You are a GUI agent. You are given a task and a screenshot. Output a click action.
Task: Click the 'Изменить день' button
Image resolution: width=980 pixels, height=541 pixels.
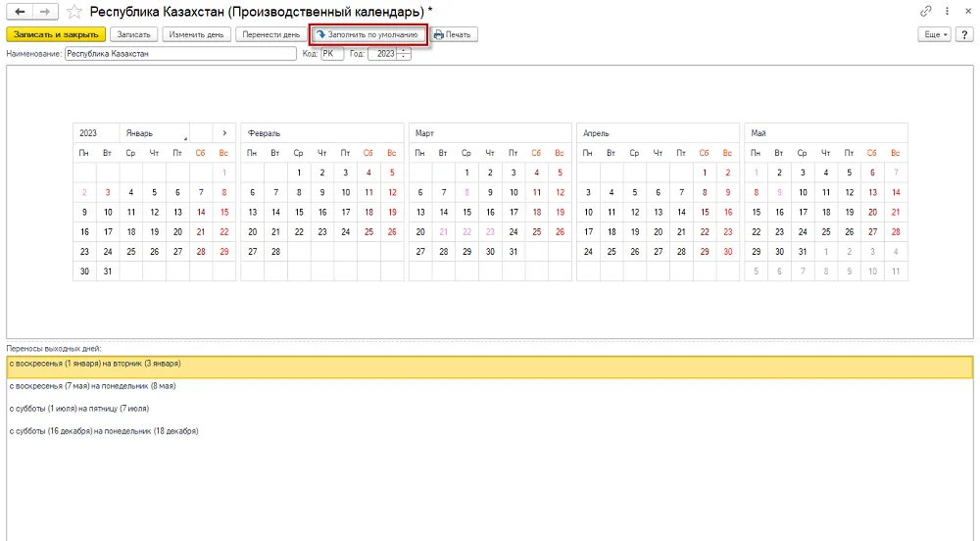196,34
